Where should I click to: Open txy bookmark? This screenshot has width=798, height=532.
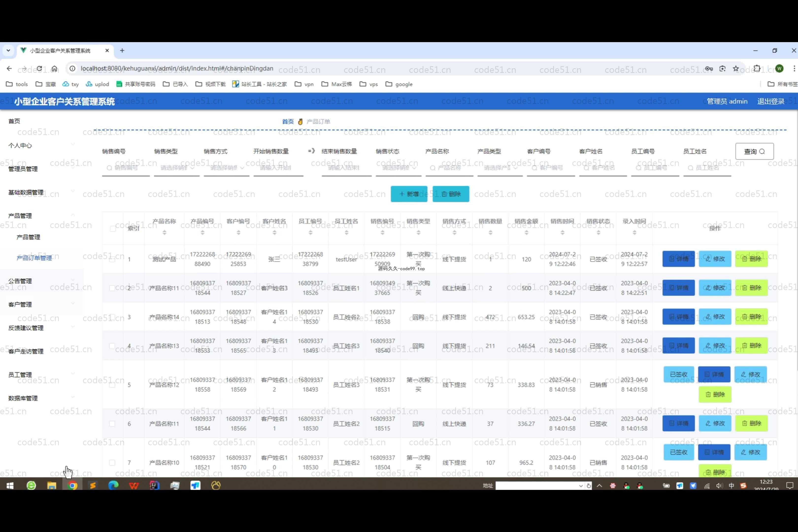click(x=71, y=84)
